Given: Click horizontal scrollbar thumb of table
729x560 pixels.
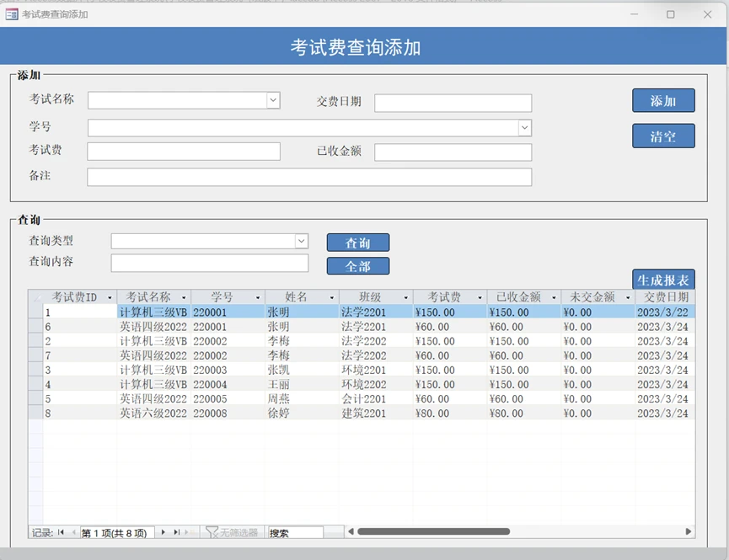Looking at the screenshot, I should coord(433,531).
